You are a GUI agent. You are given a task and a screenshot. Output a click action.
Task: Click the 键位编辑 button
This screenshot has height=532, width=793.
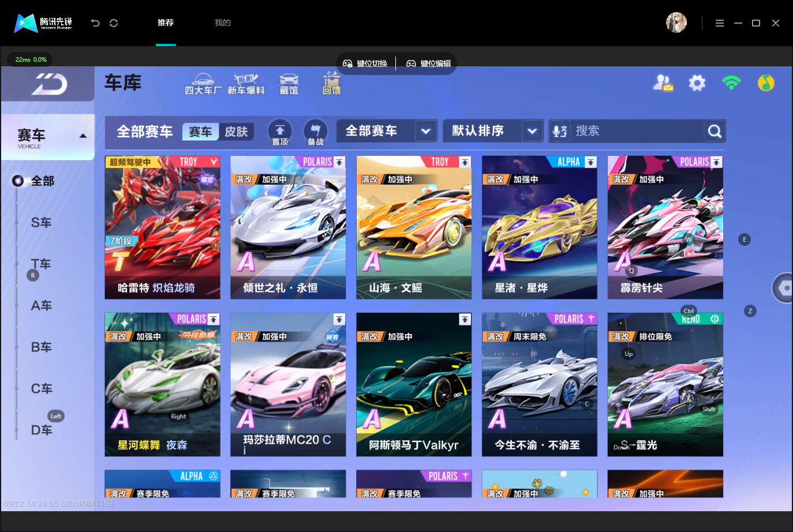click(429, 63)
